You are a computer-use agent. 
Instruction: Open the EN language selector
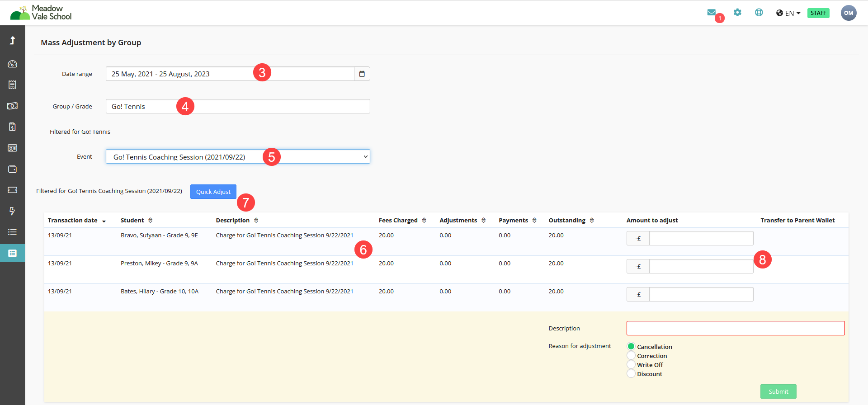[x=788, y=13]
